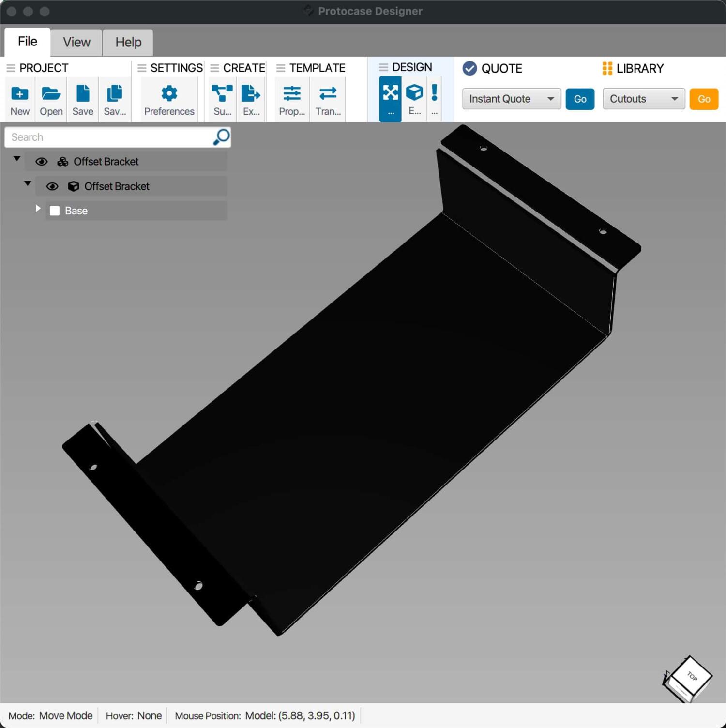The image size is (726, 728).
Task: Open the Subassembly tool in CREATE
Action: click(x=222, y=99)
